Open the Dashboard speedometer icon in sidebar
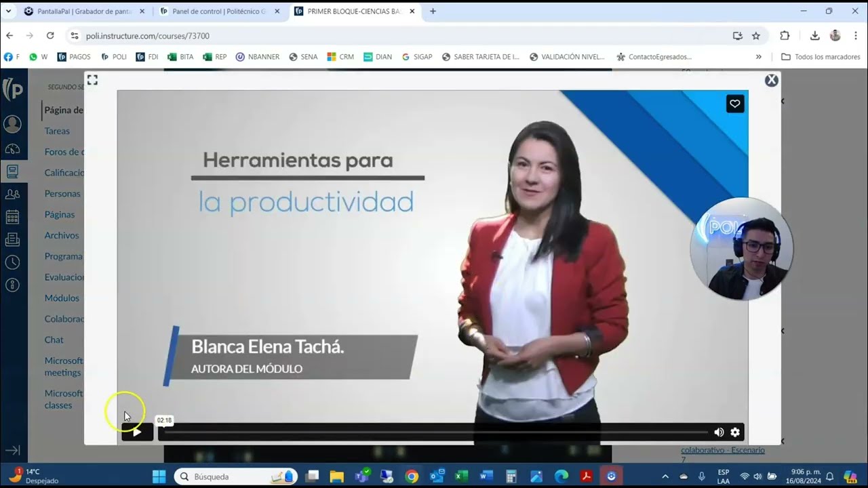The width and height of the screenshot is (868, 488). click(x=12, y=148)
